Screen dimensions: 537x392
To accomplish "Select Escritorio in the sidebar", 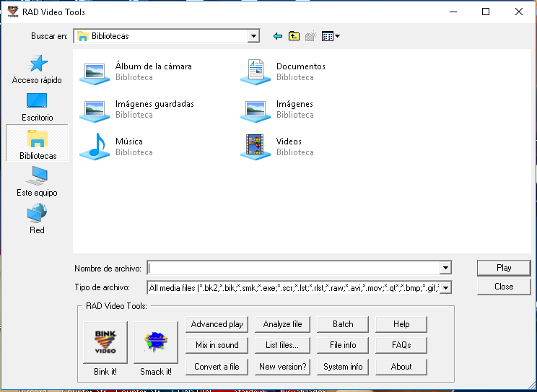I will 37,108.
